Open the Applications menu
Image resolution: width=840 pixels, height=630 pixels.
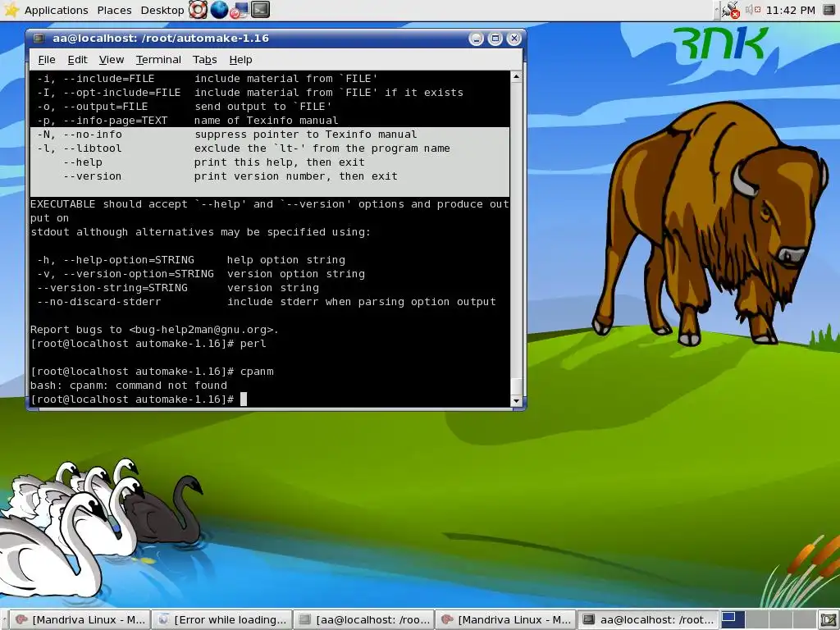56,10
